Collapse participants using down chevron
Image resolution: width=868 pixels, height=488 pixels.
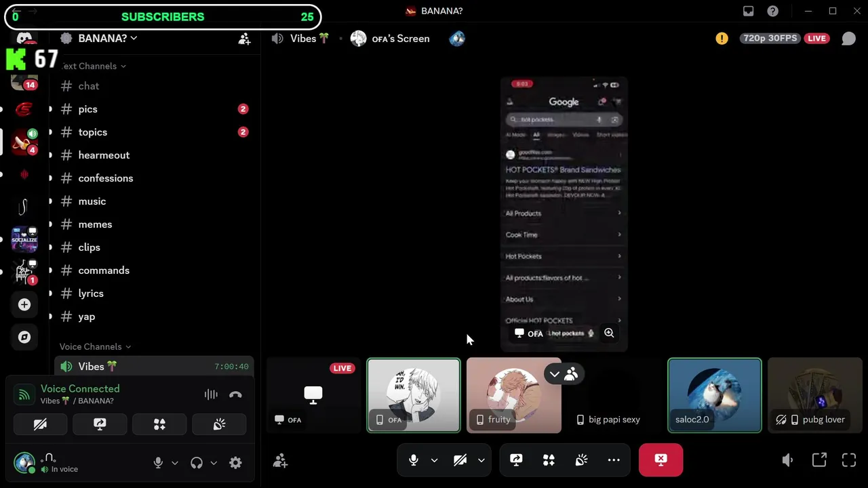click(555, 374)
